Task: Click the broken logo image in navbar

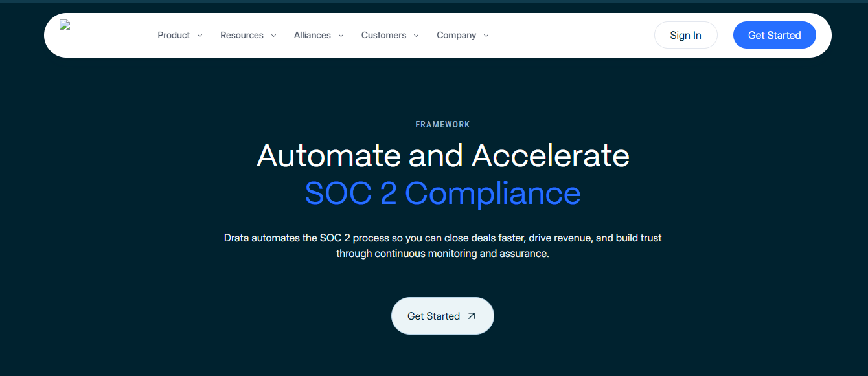Action: click(x=65, y=25)
